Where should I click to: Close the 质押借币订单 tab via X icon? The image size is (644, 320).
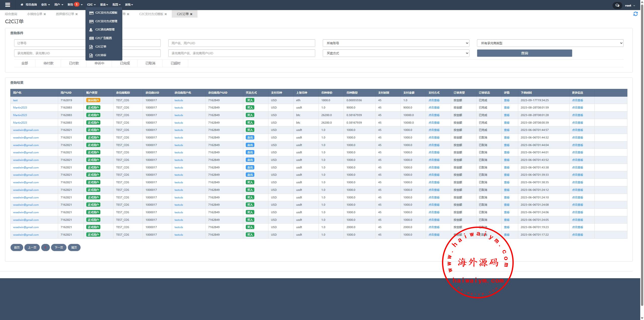pyautogui.click(x=76, y=14)
